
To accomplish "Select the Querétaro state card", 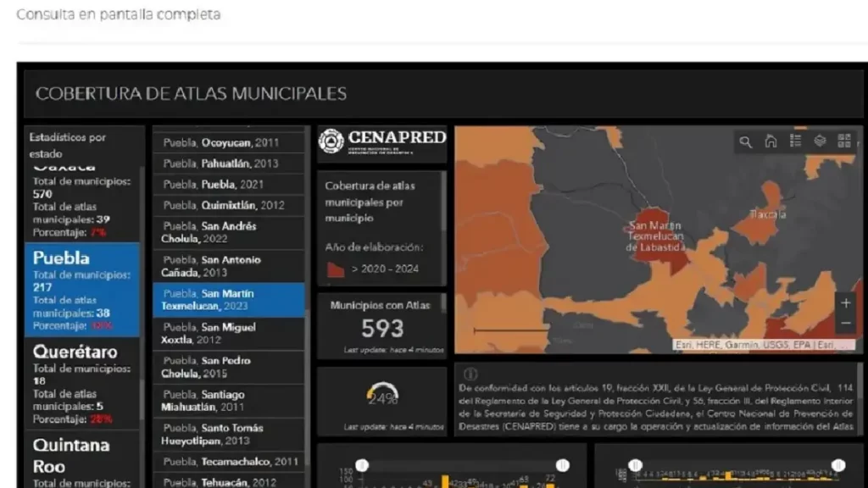I will 82,384.
